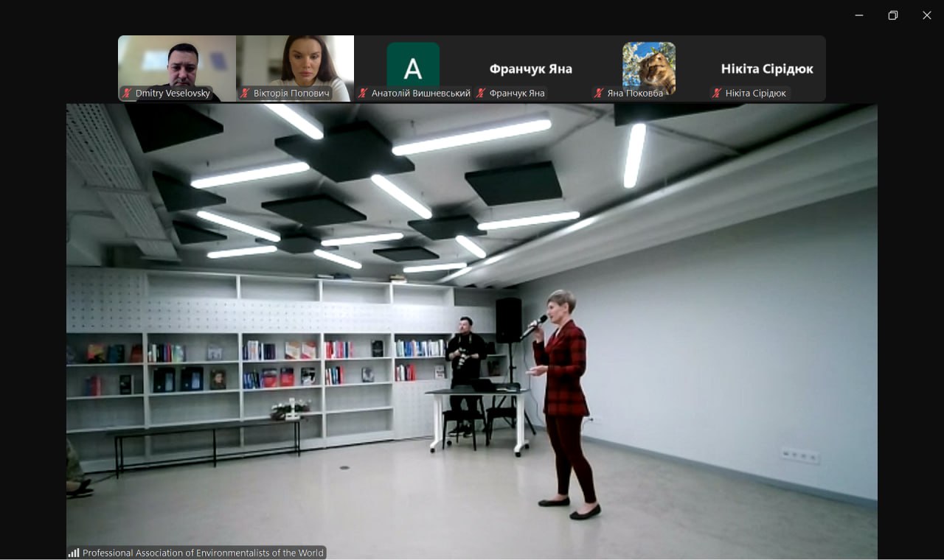Click the large Франчук Яна name text
Viewport: 944px width, 560px height.
531,69
